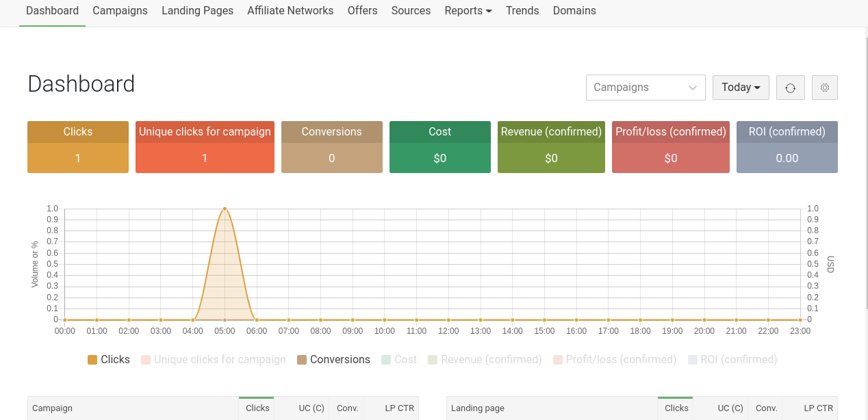Click the Campaign column header
The width and height of the screenshot is (868, 420).
[133, 408]
